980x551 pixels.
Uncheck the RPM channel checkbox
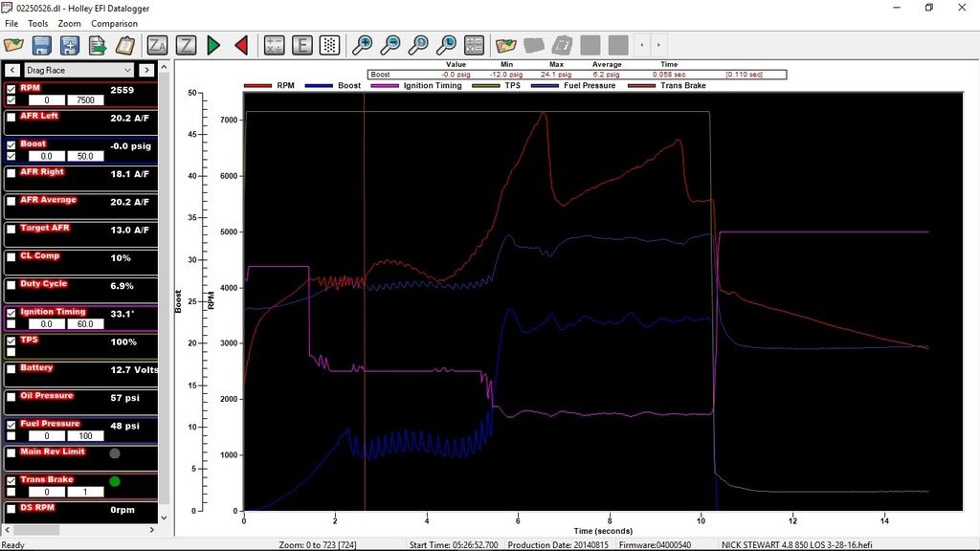(11, 89)
